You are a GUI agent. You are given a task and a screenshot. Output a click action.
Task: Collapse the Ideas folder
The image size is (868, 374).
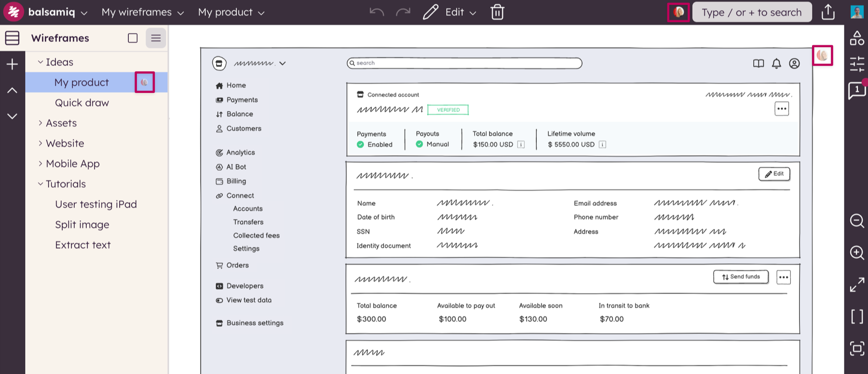[x=41, y=62]
